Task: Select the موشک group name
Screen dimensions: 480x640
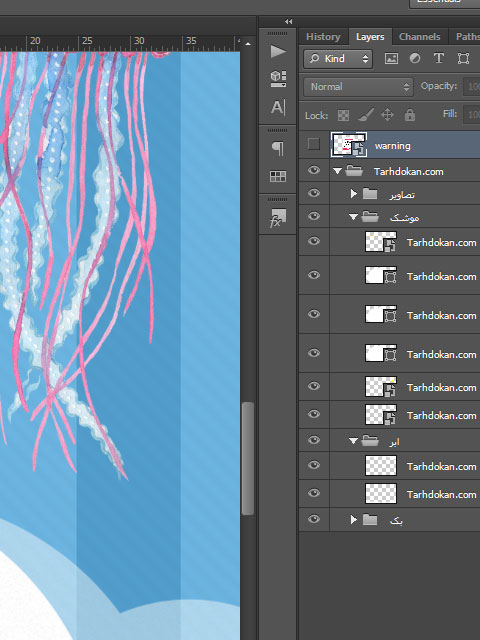Action: (x=404, y=218)
